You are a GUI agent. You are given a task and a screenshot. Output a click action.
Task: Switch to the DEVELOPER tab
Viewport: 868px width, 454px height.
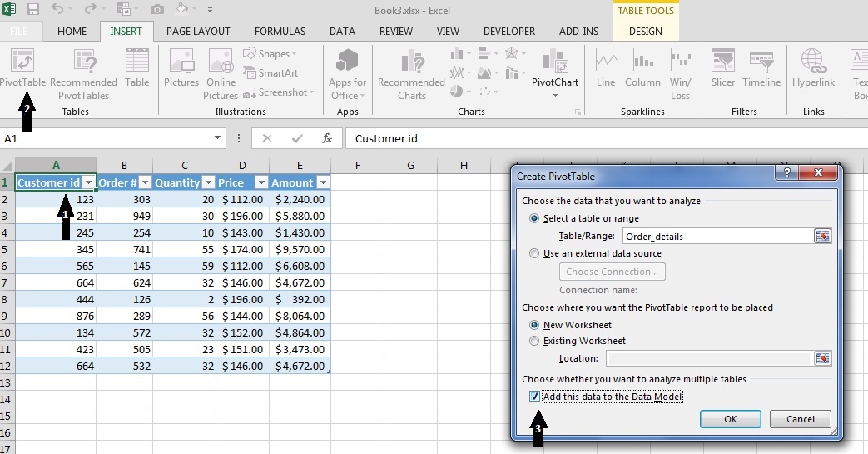point(509,32)
